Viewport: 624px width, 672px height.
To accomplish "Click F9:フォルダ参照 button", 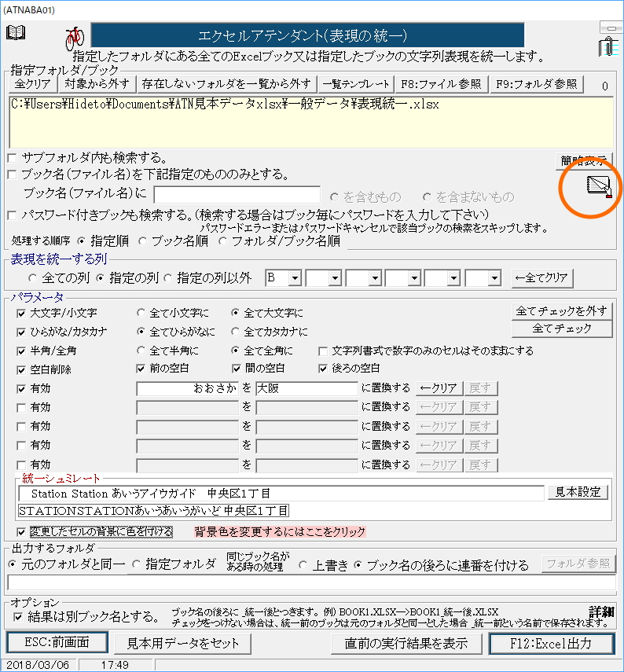I will pos(537,84).
